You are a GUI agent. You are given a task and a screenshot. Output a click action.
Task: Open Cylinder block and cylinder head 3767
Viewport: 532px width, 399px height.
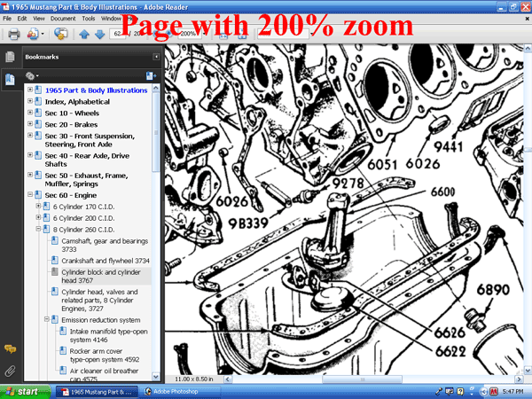pyautogui.click(x=101, y=276)
